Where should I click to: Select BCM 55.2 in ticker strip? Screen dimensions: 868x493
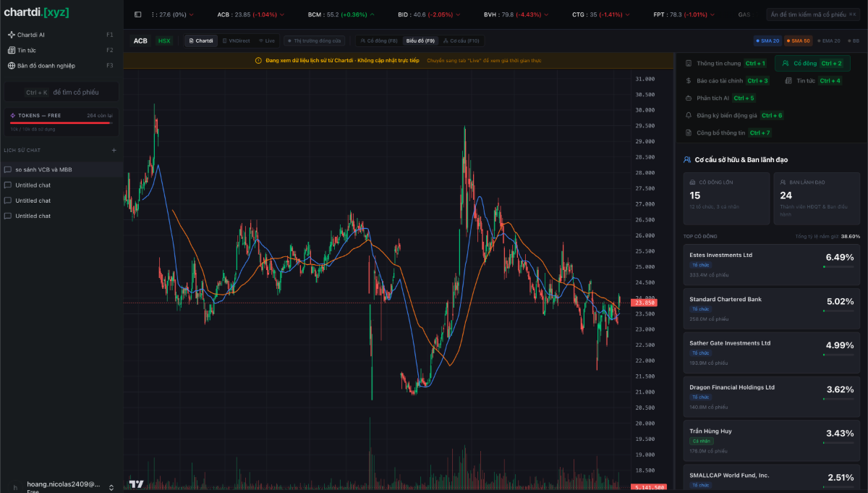[x=341, y=14]
